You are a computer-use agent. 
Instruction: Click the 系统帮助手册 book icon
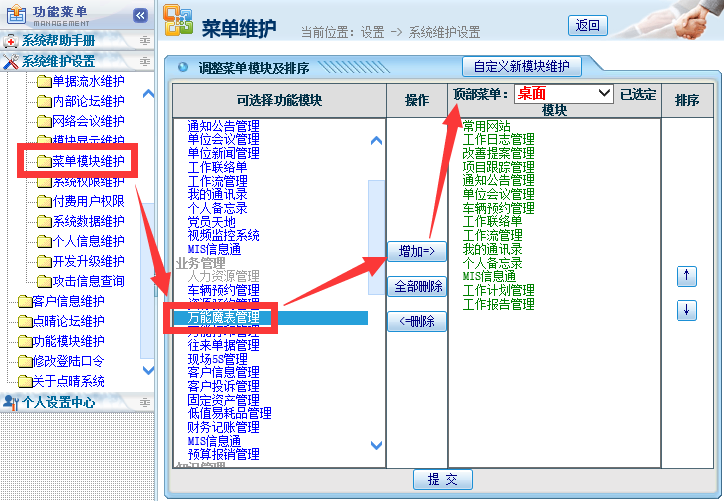pos(11,41)
